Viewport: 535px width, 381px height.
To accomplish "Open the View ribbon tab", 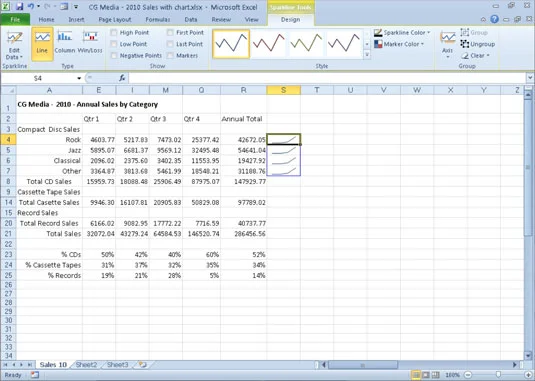I will tap(251, 20).
